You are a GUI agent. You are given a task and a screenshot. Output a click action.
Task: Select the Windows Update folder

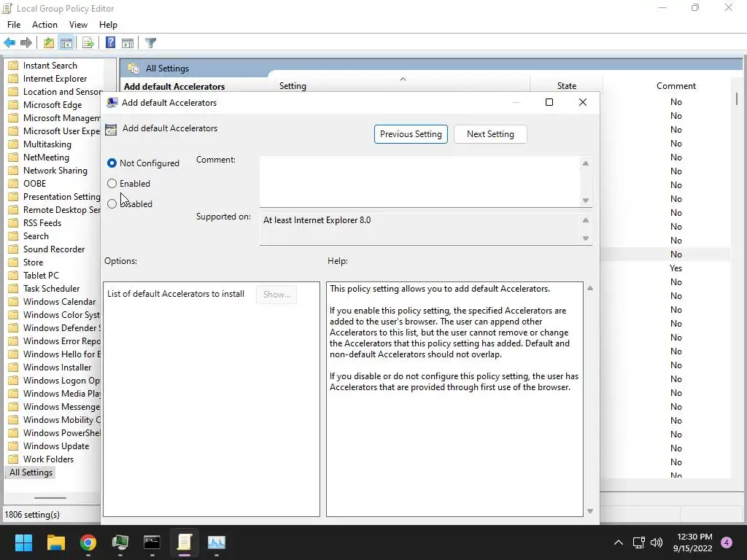pyautogui.click(x=55, y=446)
